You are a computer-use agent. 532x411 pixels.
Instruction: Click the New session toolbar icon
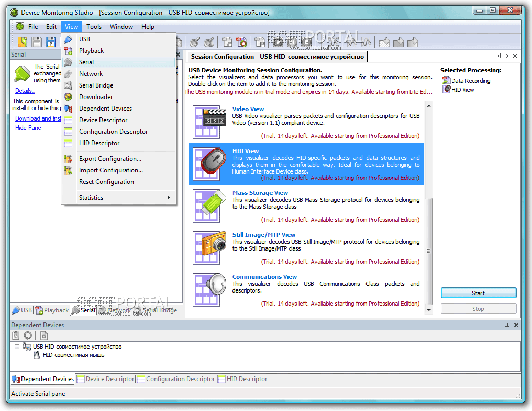[23, 42]
